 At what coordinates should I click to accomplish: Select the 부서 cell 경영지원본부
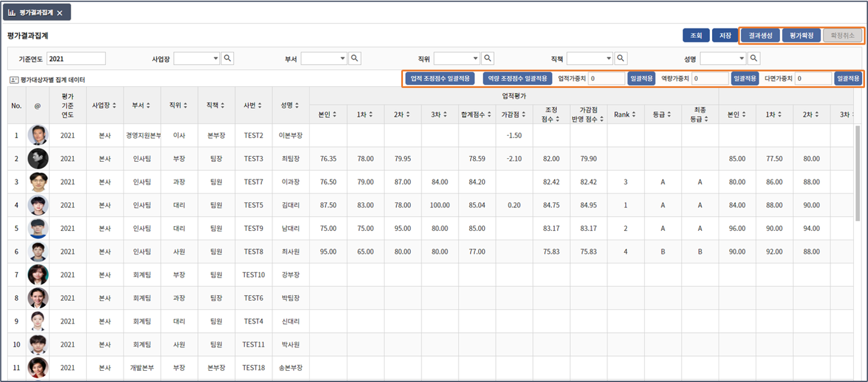[x=142, y=135]
